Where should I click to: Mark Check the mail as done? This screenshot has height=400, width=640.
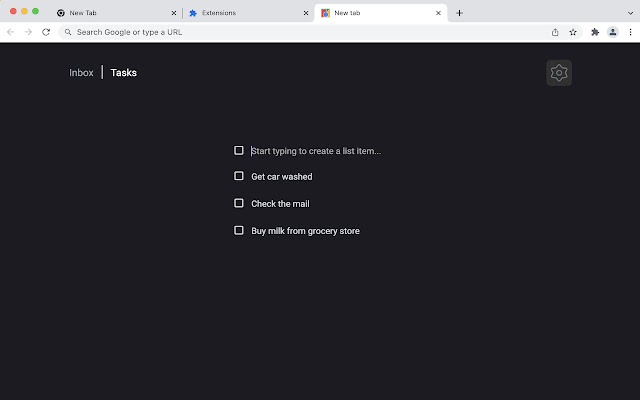pos(239,203)
